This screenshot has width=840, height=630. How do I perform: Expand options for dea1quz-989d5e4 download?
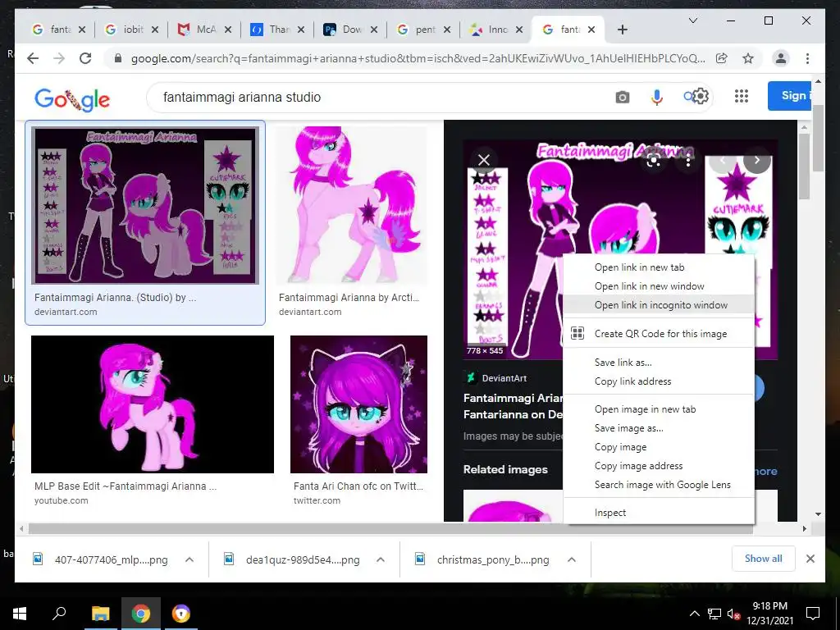coord(381,559)
